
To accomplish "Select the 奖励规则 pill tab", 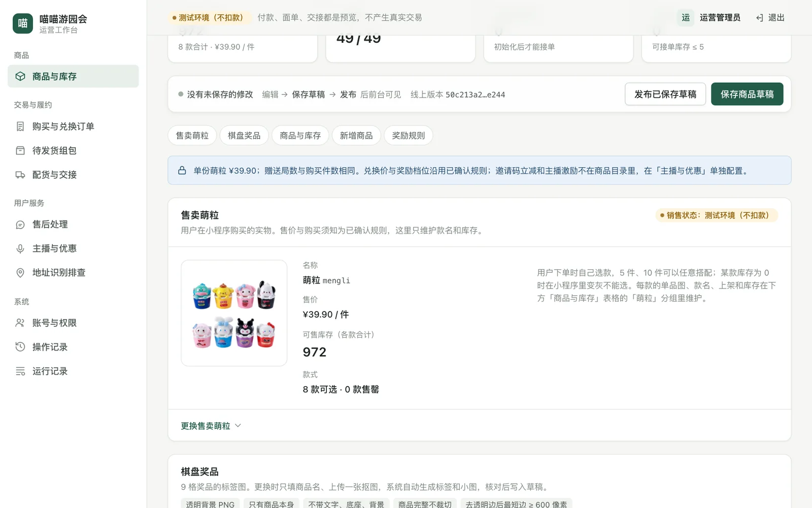I will point(409,136).
